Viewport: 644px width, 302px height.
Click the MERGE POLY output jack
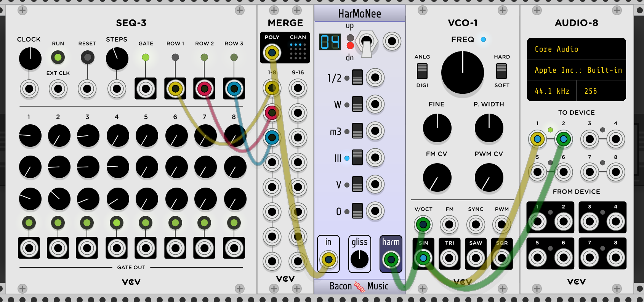pyautogui.click(x=272, y=52)
